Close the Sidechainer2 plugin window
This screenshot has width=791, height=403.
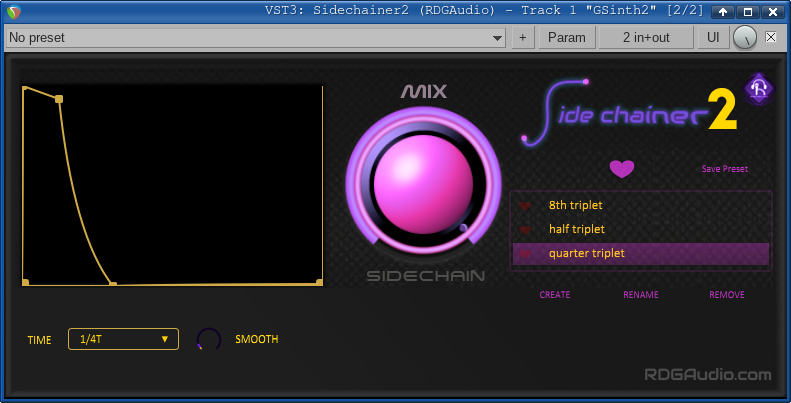coord(773,12)
